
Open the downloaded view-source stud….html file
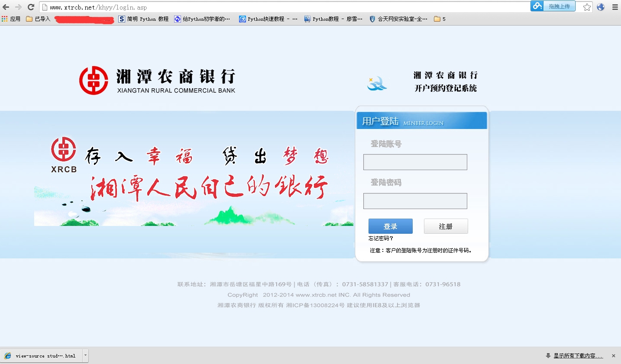[42, 356]
